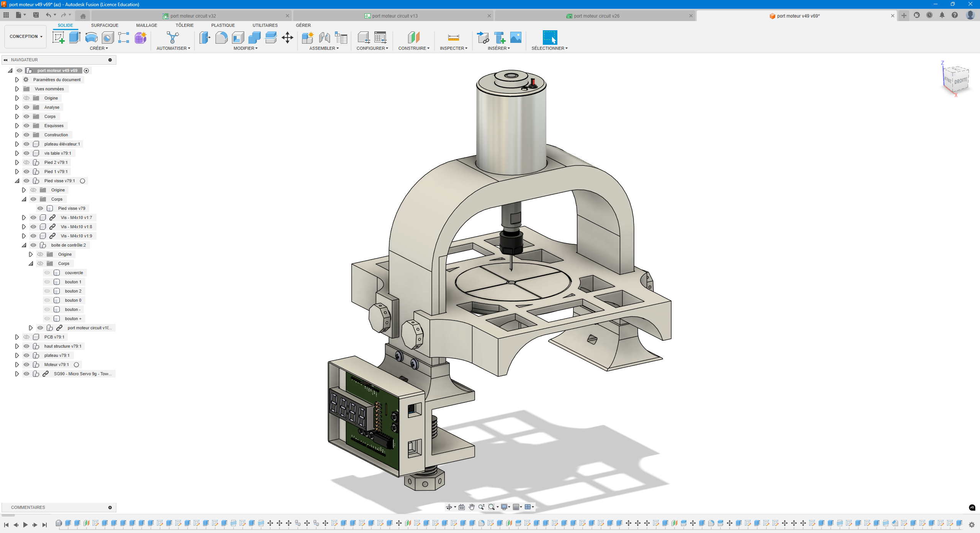Image resolution: width=980 pixels, height=533 pixels.
Task: Click the ViewCube DROITE face
Action: [x=960, y=81]
